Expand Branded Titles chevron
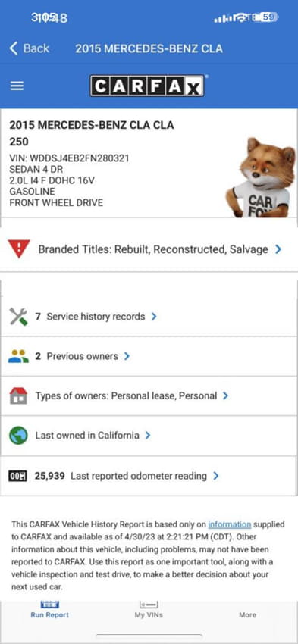The width and height of the screenshot is (298, 644). (x=278, y=249)
